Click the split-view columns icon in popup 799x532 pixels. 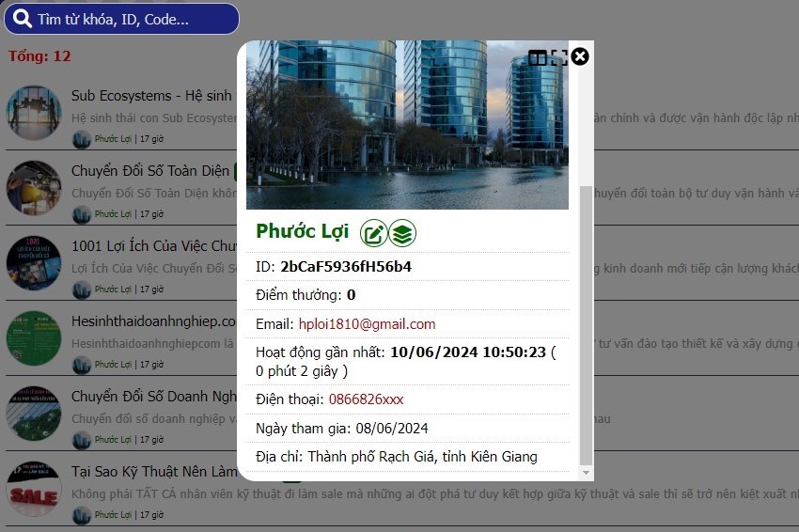537,58
